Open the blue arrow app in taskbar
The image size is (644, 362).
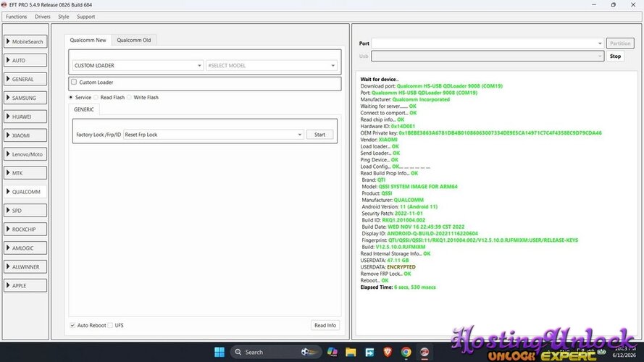click(369, 352)
